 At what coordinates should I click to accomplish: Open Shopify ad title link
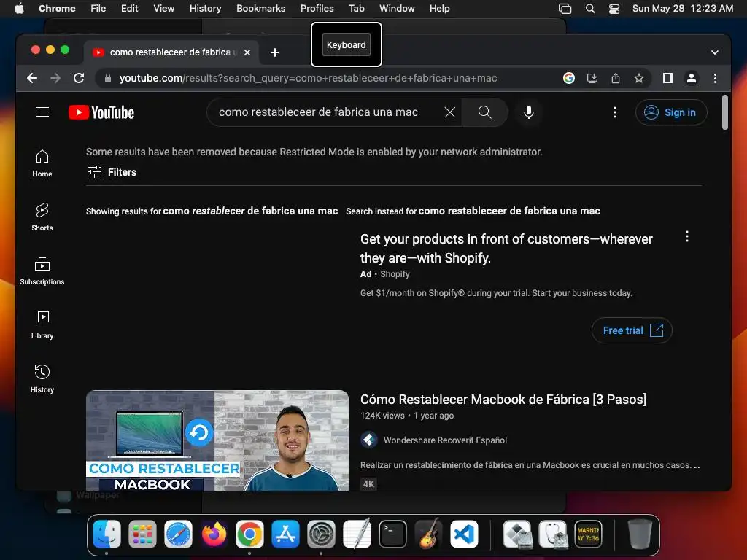pos(506,248)
